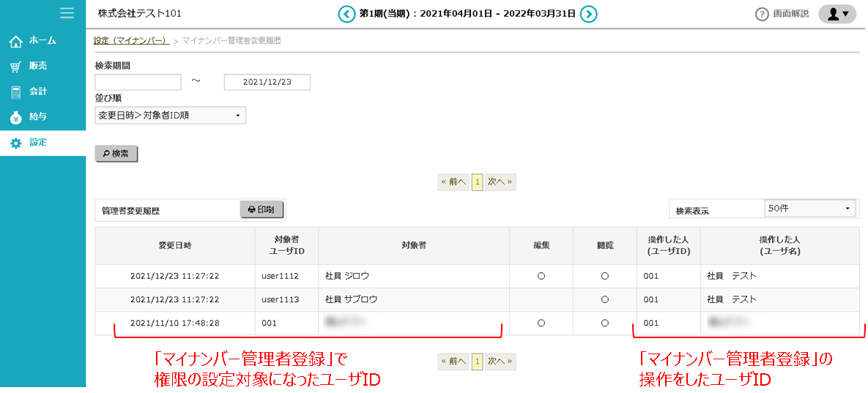
Task: Select page 1 in top pagination
Action: (x=476, y=182)
